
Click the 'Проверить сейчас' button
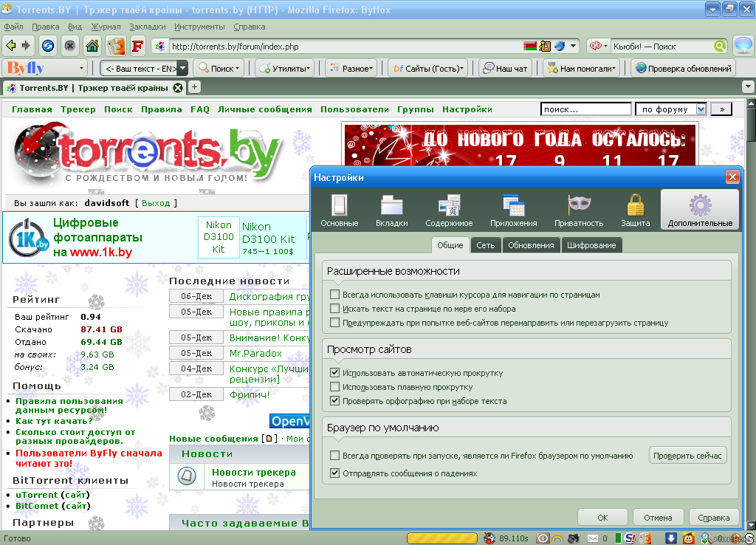point(687,456)
